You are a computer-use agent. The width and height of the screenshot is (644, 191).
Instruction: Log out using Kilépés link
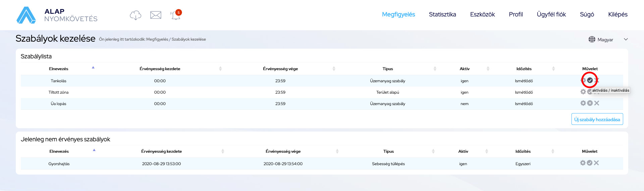(x=617, y=14)
